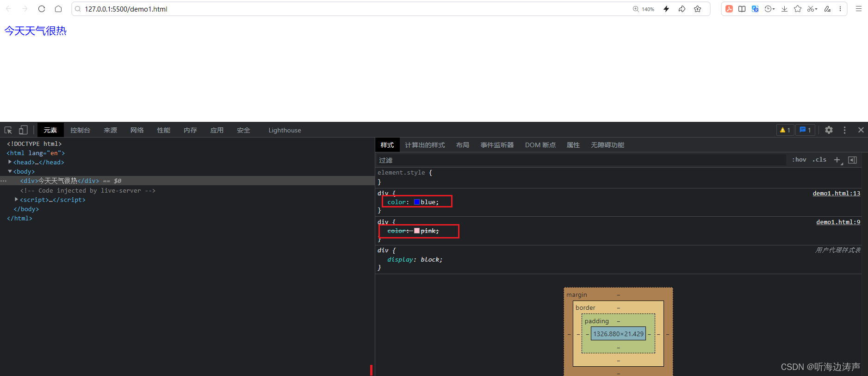Open the 计算出的样式 computed subtab

425,145
